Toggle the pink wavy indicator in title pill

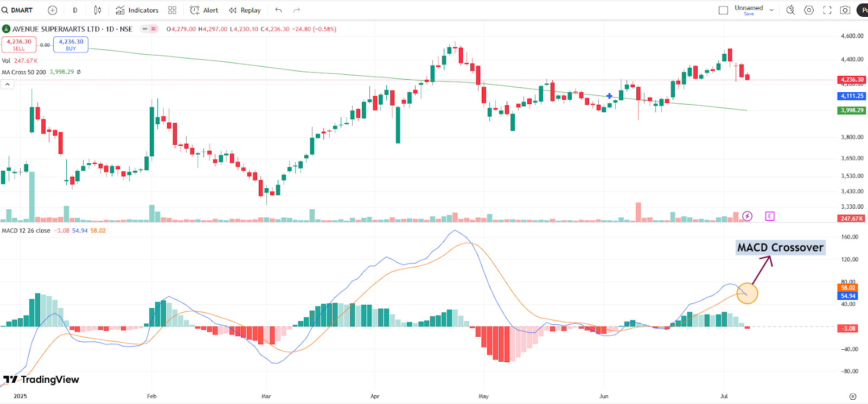point(154,29)
